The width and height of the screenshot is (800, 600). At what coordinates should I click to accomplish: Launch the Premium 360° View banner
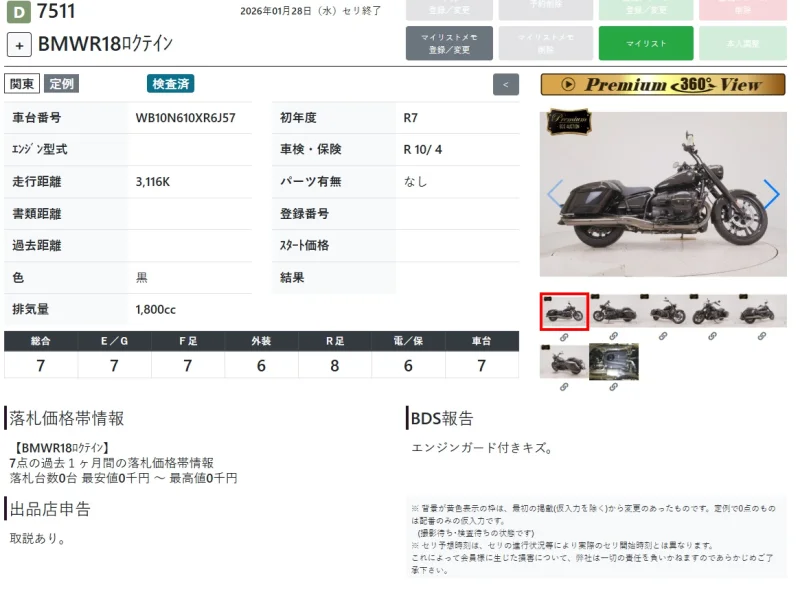click(x=663, y=85)
